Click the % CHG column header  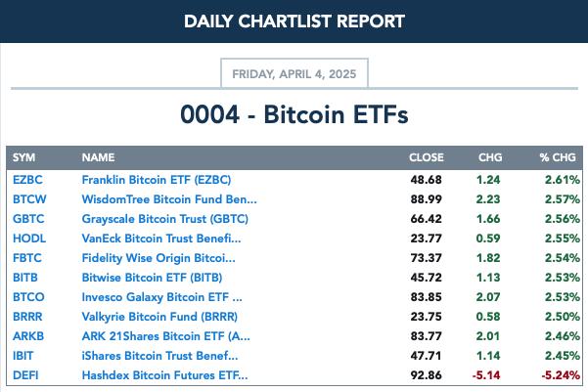[x=558, y=157]
